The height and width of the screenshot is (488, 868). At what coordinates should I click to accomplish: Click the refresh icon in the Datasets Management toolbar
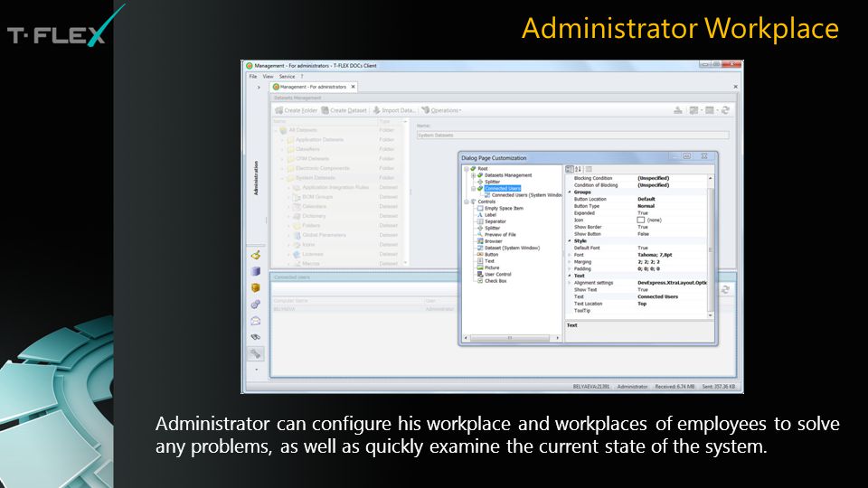click(x=725, y=110)
